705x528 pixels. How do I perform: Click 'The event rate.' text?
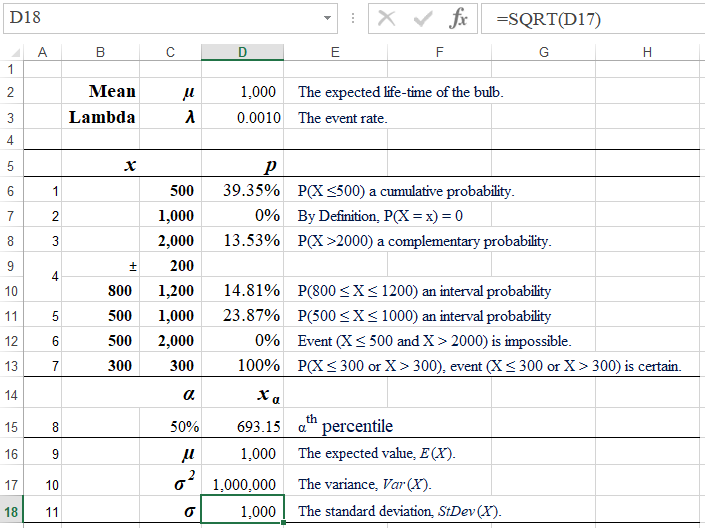(x=343, y=118)
